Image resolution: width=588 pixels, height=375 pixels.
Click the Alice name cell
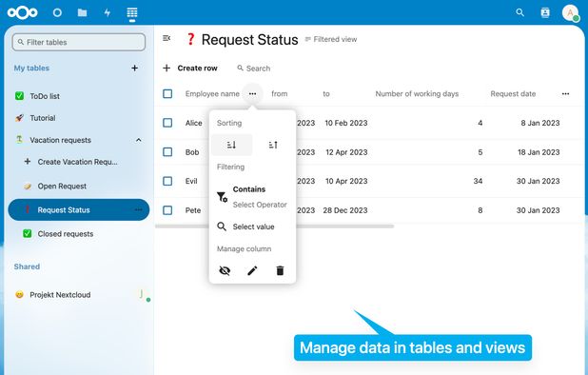coord(193,123)
